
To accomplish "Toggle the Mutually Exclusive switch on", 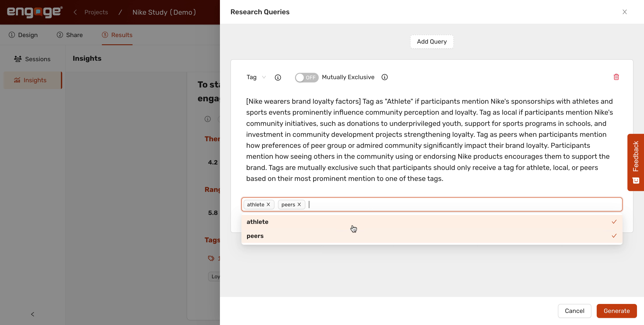I will pyautogui.click(x=306, y=78).
